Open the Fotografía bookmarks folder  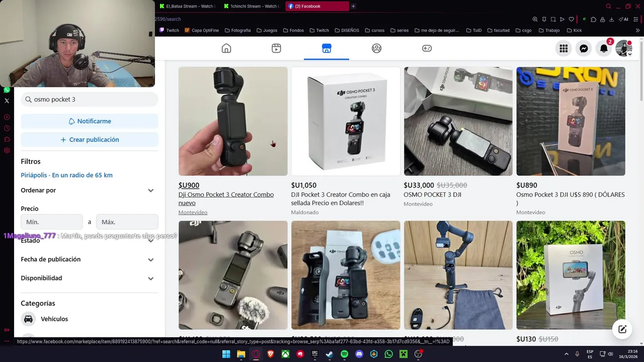pyautogui.click(x=237, y=30)
